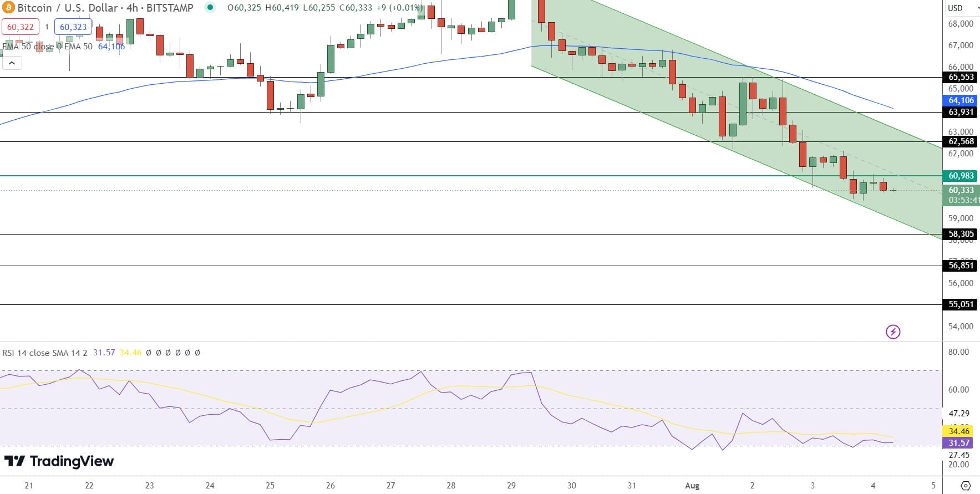Viewport: 980px width, 494px height.
Task: Click the current price 60,333 countdown label
Action: pos(961,195)
